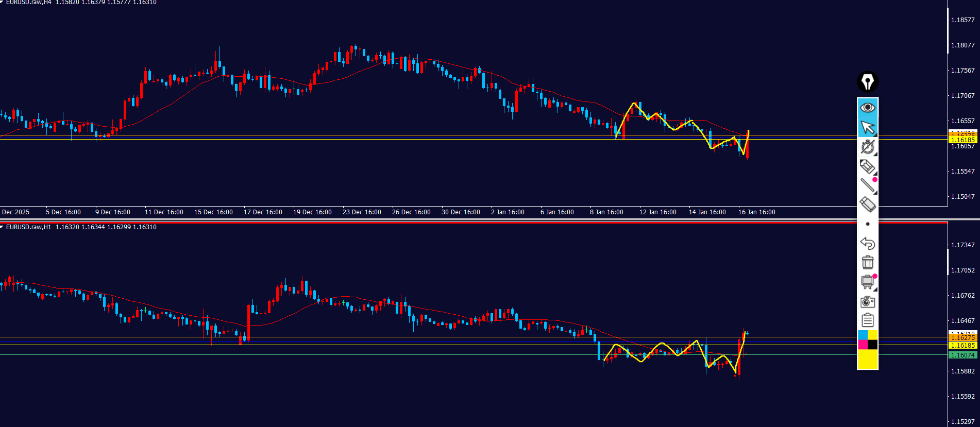Undo the last drawing stroke
Image resolution: width=980 pixels, height=427 pixels.
(868, 243)
